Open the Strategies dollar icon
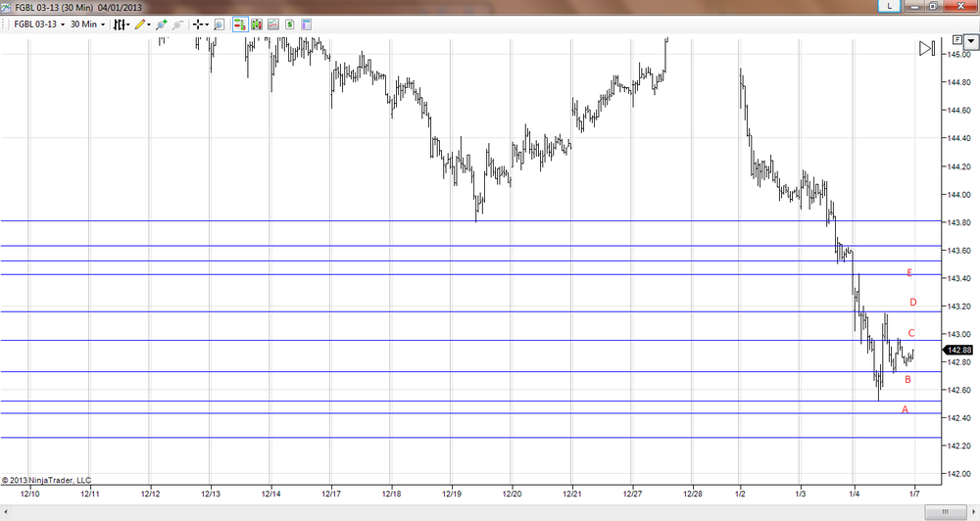 pyautogui.click(x=289, y=24)
